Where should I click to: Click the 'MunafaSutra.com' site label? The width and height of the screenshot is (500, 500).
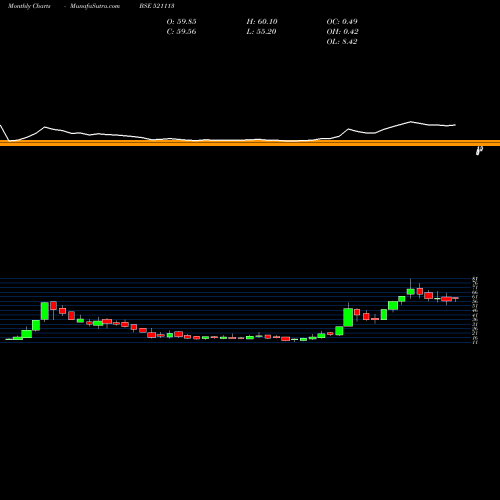[x=95, y=6]
